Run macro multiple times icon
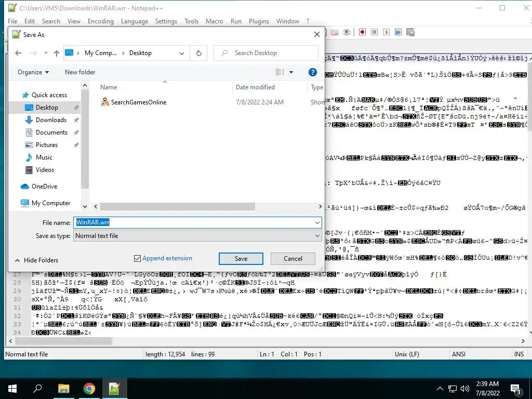Viewport: 532px width, 399px height. (x=398, y=32)
